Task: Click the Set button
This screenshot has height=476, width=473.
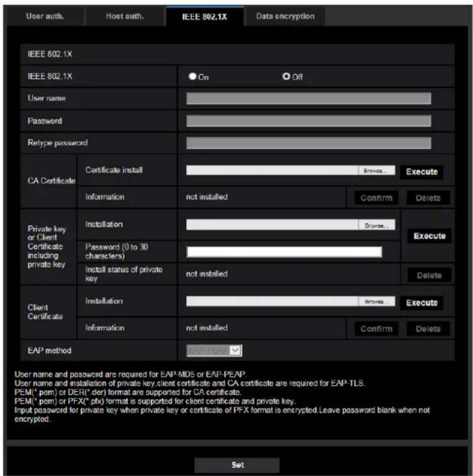Action: [x=237, y=465]
